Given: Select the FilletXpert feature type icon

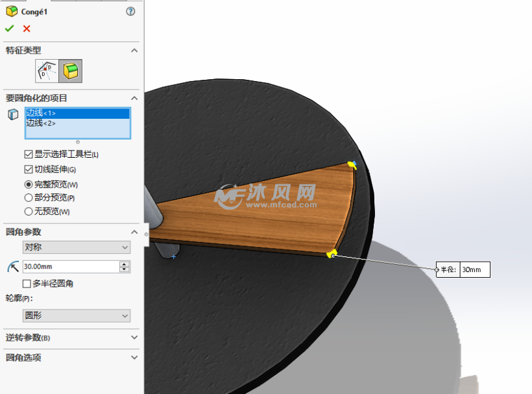Looking at the screenshot, I should pyautogui.click(x=70, y=71).
